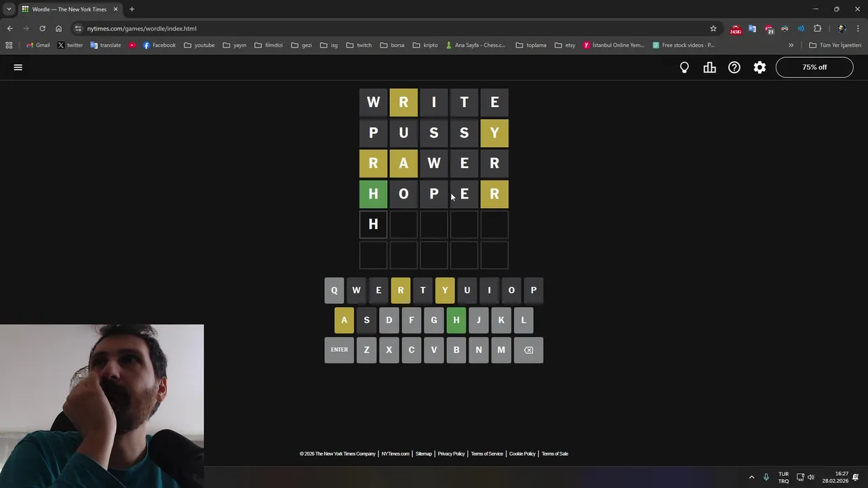Open the help question mark icon
The height and width of the screenshot is (488, 868).
(x=734, y=67)
